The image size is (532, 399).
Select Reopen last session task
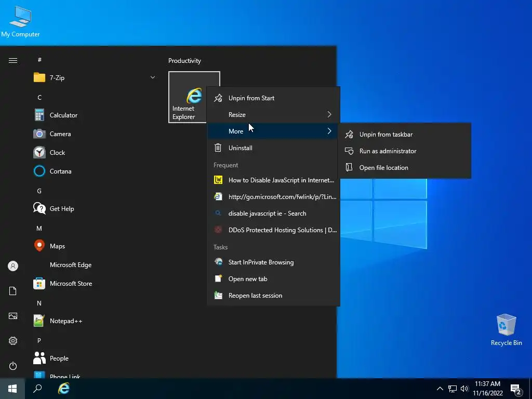pos(273,296)
